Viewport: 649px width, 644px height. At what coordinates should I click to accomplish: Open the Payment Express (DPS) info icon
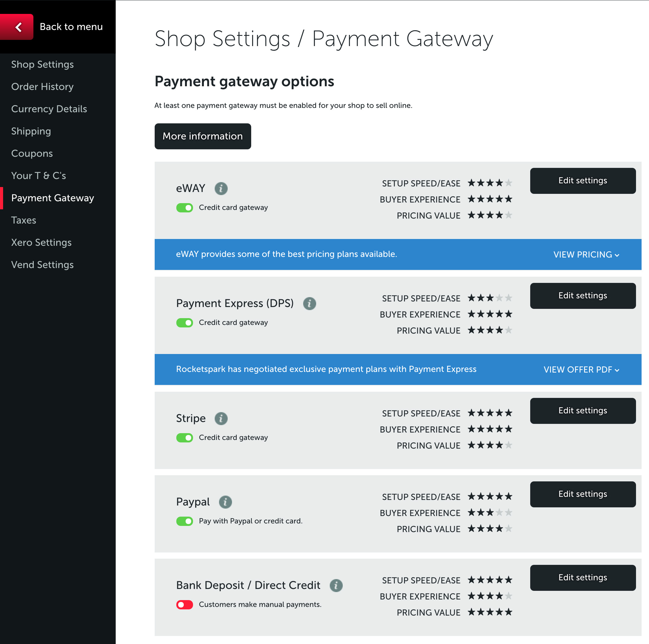(309, 304)
